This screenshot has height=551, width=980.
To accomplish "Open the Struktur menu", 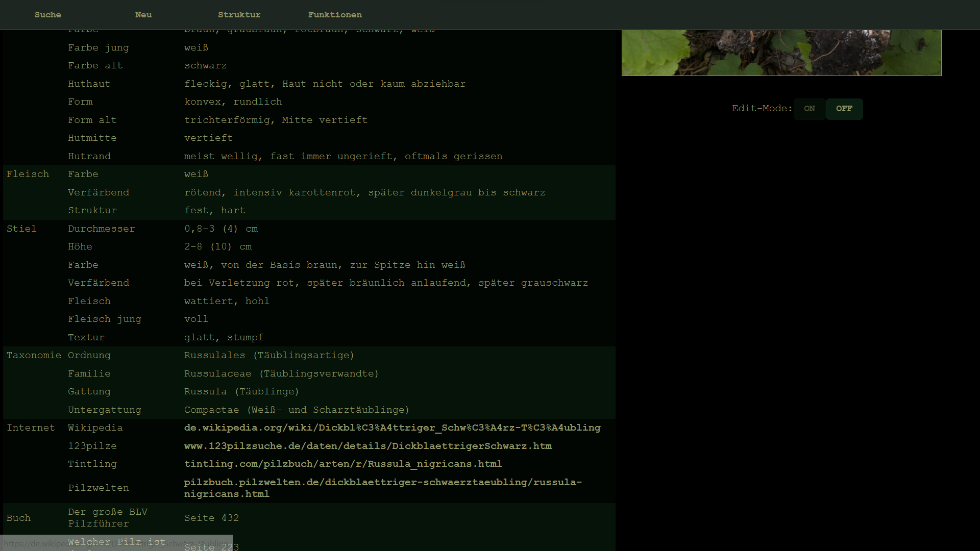I will pos(239,15).
